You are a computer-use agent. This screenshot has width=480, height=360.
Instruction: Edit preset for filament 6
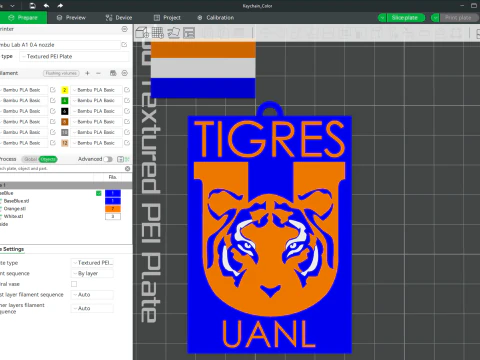click(127, 111)
